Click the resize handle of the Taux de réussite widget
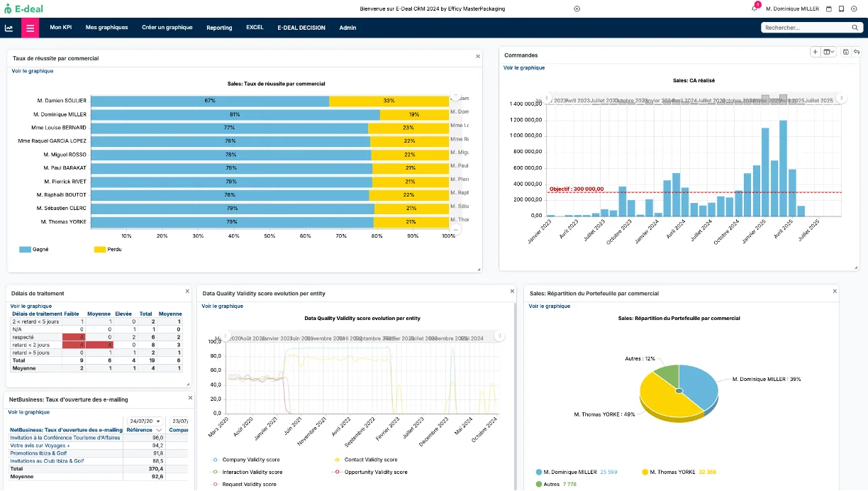 coord(479,270)
